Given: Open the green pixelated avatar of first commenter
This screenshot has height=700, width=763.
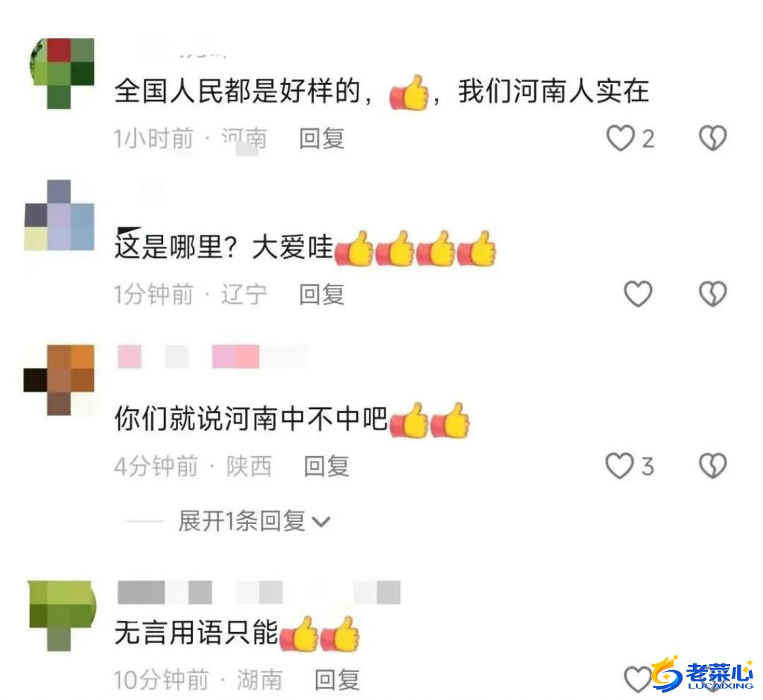Looking at the screenshot, I should point(62,73).
